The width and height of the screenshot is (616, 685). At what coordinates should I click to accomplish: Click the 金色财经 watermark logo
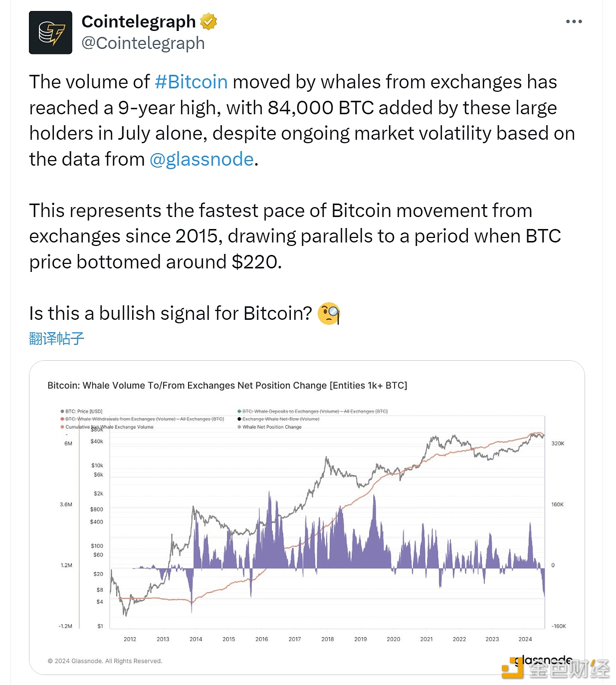556,669
